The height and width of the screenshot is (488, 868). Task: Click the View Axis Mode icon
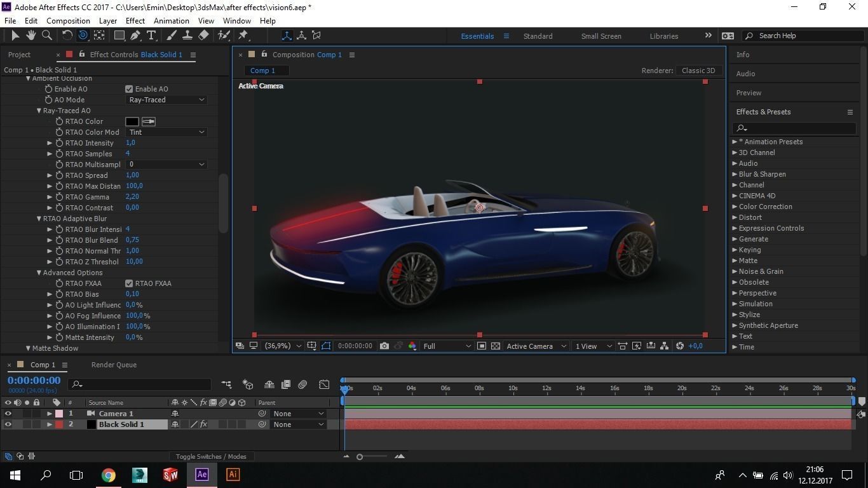coord(316,36)
